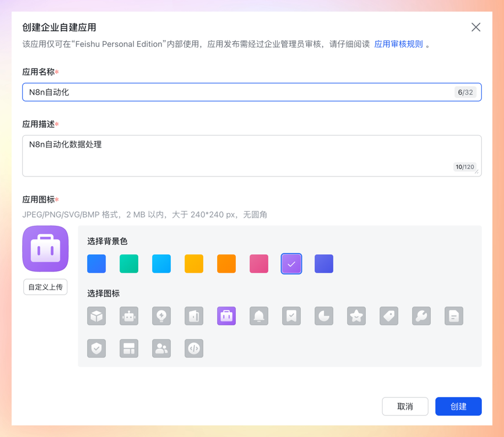Pick the lightbulb app icon
Screen dimensions: 504x437
point(161,316)
